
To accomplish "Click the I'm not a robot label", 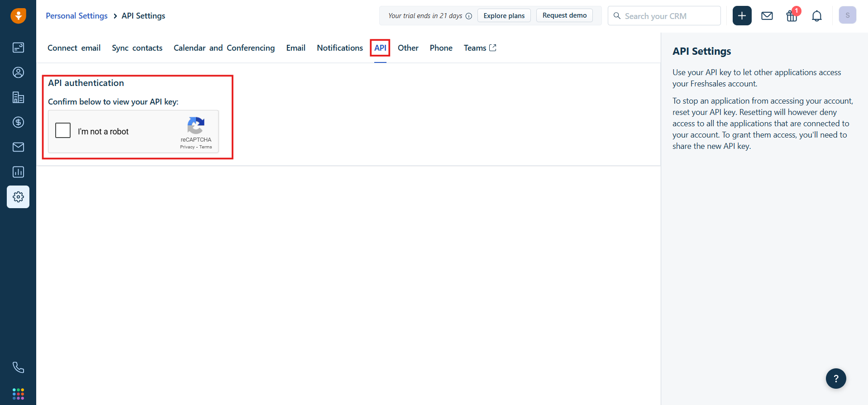I will tap(103, 132).
